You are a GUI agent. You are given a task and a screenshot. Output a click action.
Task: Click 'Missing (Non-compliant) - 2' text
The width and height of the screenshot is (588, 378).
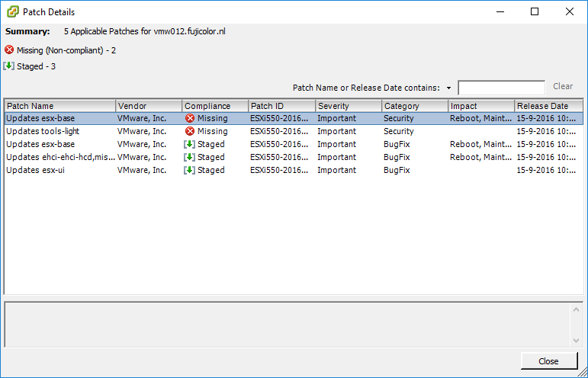tap(66, 50)
